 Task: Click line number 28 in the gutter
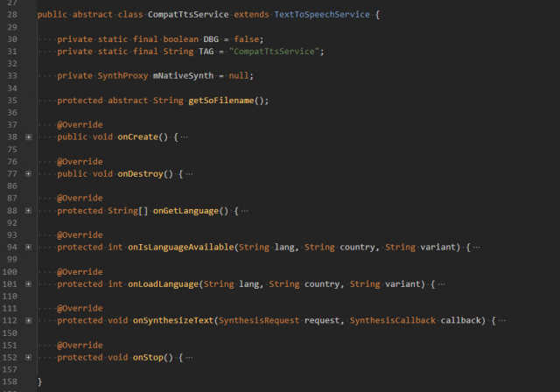pyautogui.click(x=12, y=15)
